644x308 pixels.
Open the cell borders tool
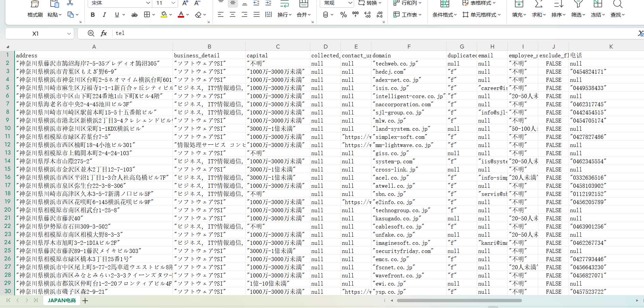(x=147, y=15)
